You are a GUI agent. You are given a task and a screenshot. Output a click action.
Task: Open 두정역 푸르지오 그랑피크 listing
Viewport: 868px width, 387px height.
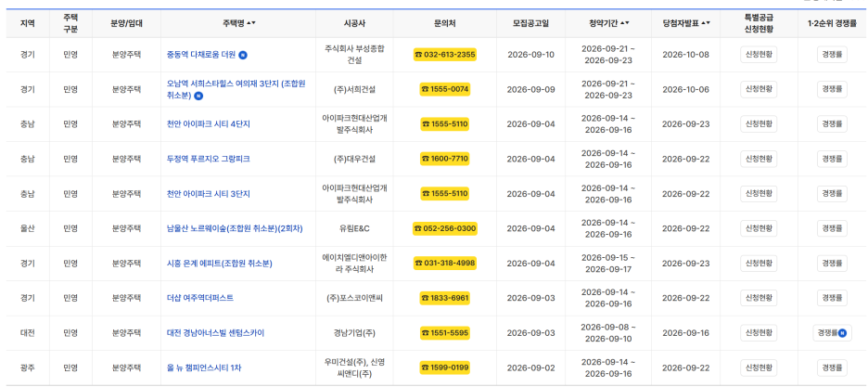pyautogui.click(x=208, y=159)
